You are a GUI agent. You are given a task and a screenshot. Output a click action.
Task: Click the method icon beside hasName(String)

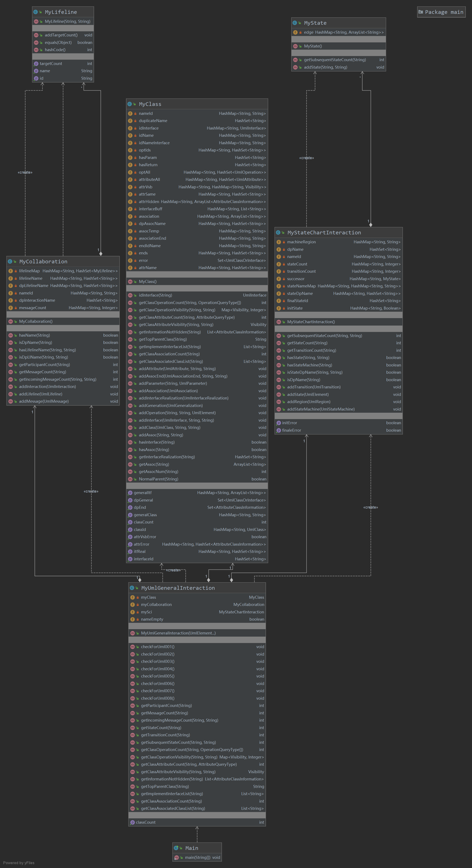click(10, 335)
